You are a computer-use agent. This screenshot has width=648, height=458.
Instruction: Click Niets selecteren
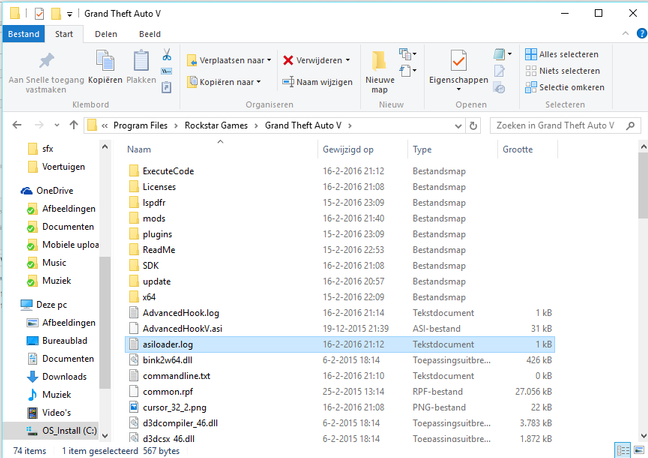[x=563, y=71]
